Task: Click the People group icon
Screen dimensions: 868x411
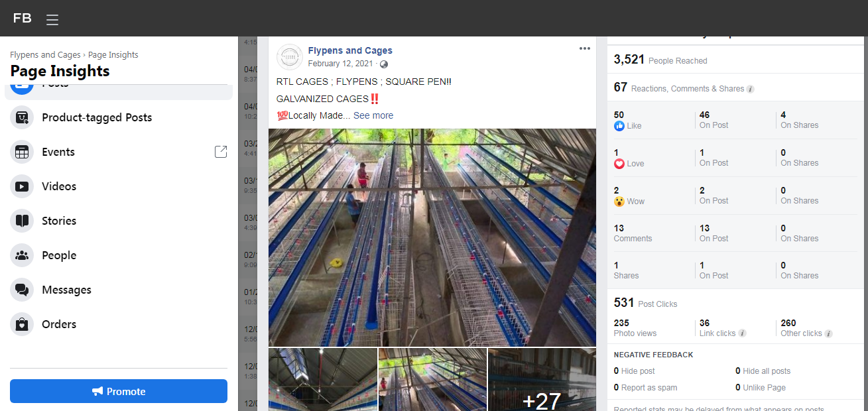Action: [x=22, y=255]
